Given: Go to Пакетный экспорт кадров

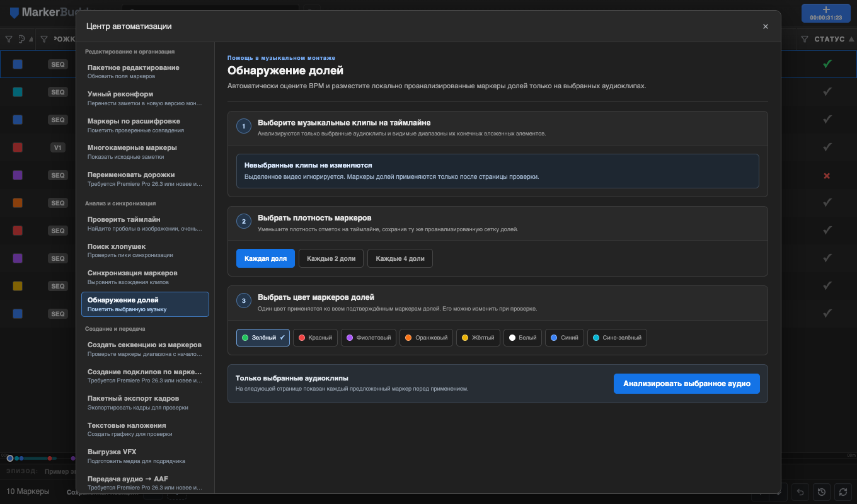Looking at the screenshot, I should tap(145, 403).
